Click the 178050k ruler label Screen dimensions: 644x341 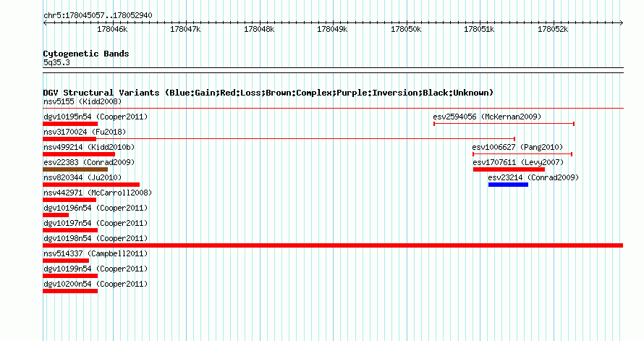tap(406, 30)
